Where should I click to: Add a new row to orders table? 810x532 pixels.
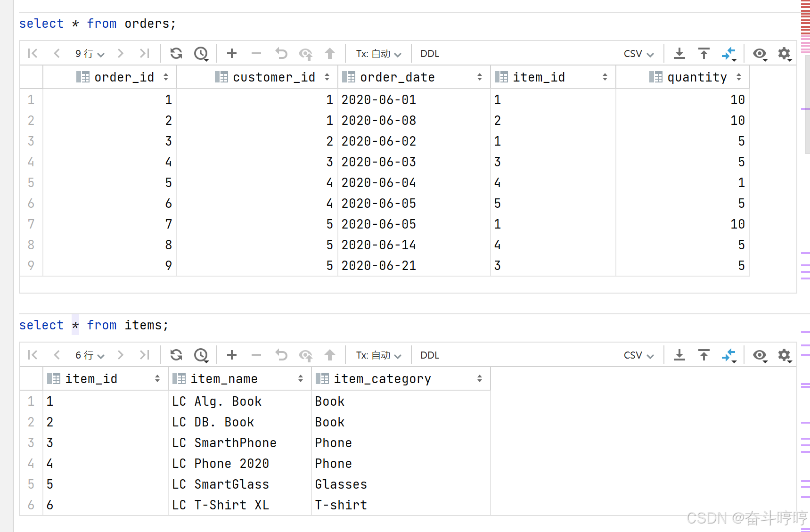tap(232, 53)
